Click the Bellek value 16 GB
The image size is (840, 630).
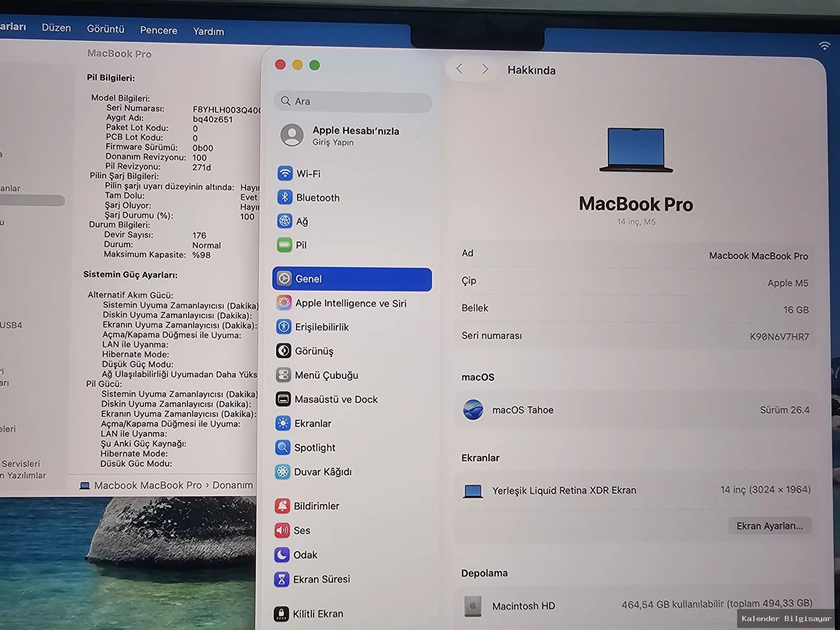click(796, 310)
